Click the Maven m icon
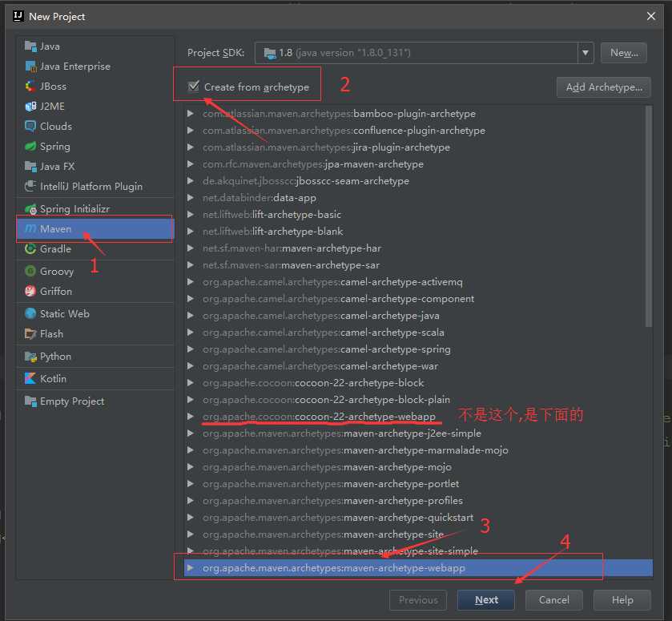672x621 pixels. click(30, 228)
